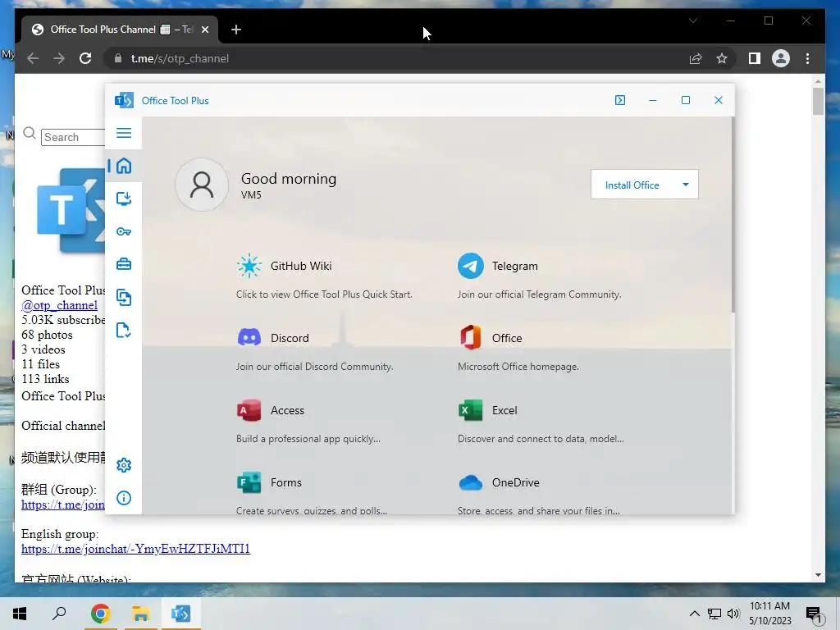
Task: Close the Office Tool Plus Channel tab
Action: point(204,30)
